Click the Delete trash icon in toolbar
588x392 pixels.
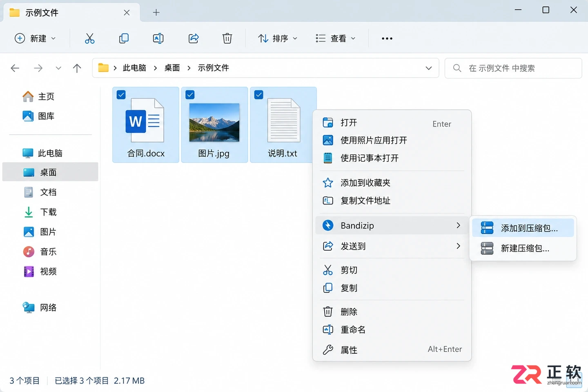[x=227, y=38]
